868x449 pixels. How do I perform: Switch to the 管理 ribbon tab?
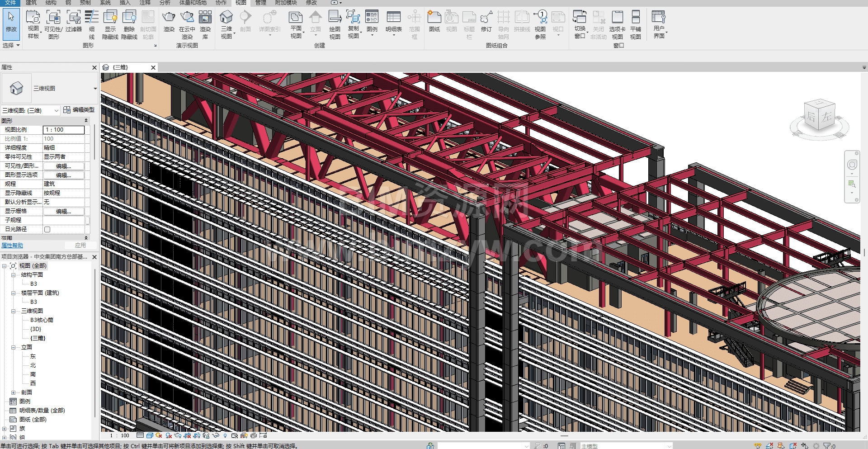click(260, 3)
